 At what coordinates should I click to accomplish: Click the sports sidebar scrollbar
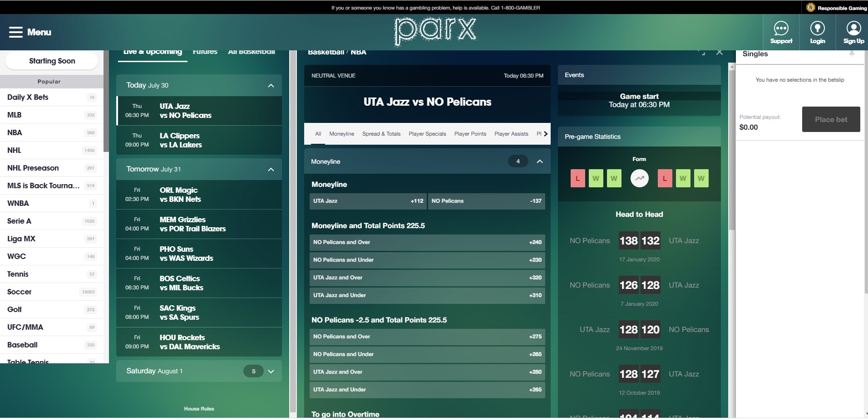coord(106,101)
